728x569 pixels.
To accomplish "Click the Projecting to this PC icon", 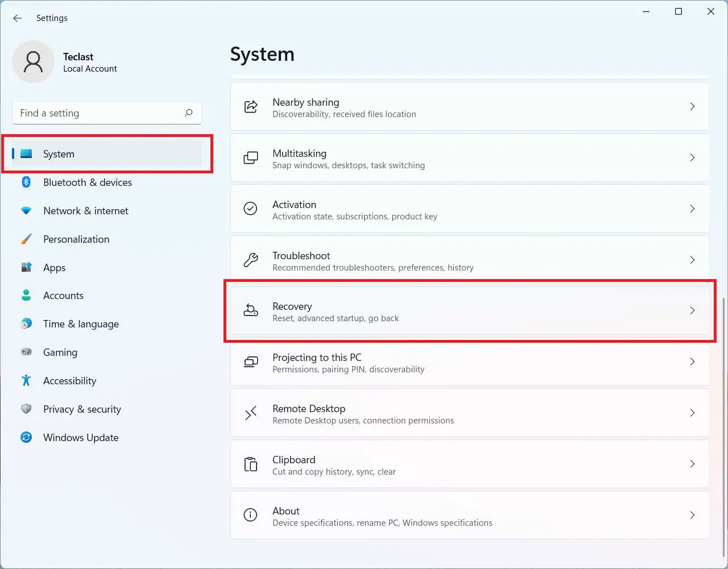I will point(251,362).
